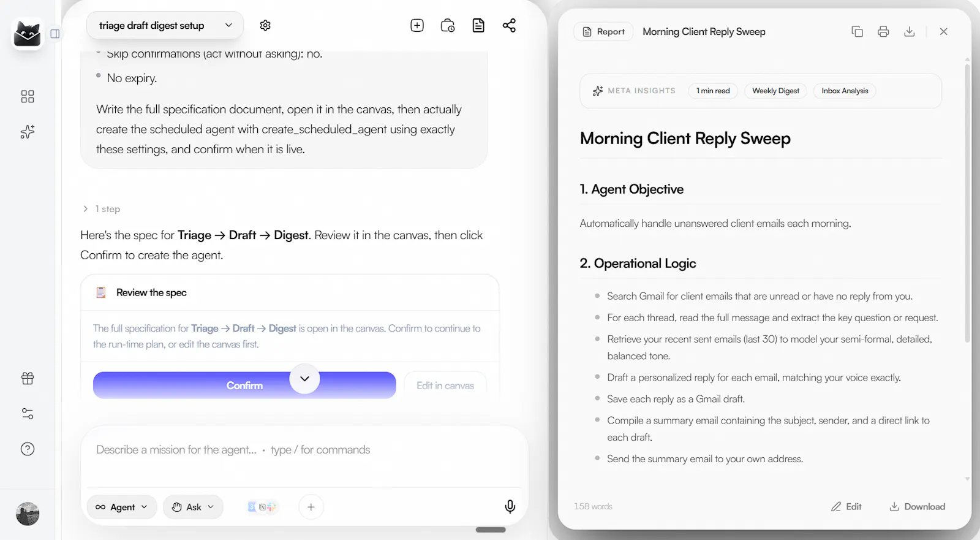Open the user profile avatar
Viewport: 980px width, 540px height.
pyautogui.click(x=28, y=514)
